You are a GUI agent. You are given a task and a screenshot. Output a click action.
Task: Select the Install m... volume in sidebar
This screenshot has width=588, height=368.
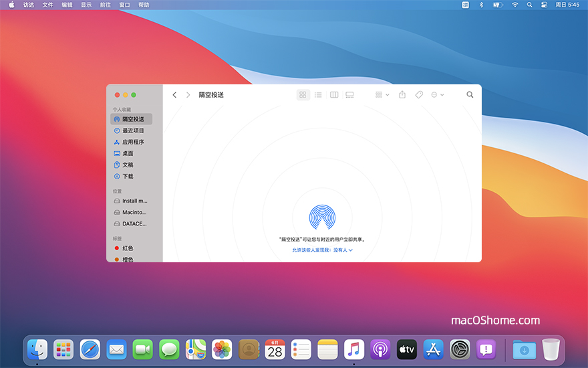(x=131, y=201)
